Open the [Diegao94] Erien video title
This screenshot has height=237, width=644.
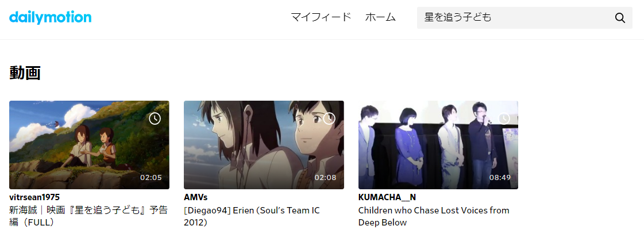(252, 216)
